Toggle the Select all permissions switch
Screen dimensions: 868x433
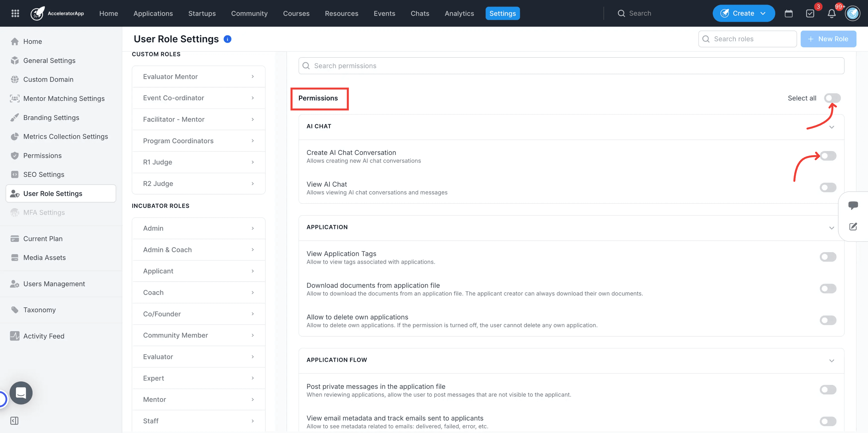(832, 98)
